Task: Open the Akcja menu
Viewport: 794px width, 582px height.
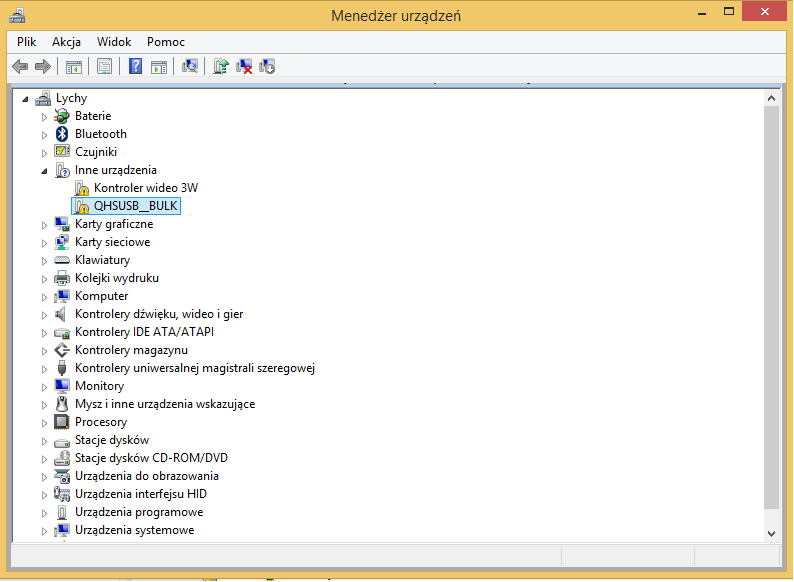Action: tap(66, 42)
